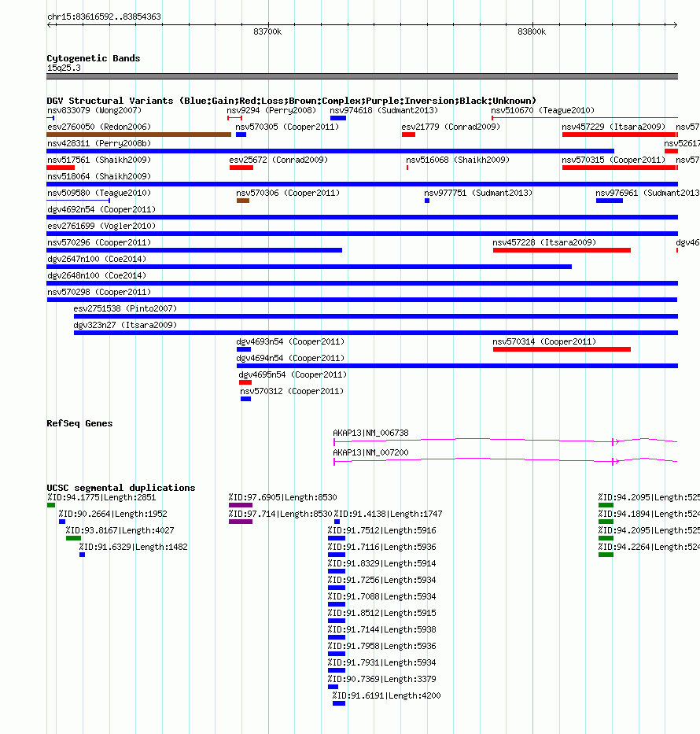
Task: Select nsv977751 (Sudmant2013) label
Action: click(x=478, y=193)
